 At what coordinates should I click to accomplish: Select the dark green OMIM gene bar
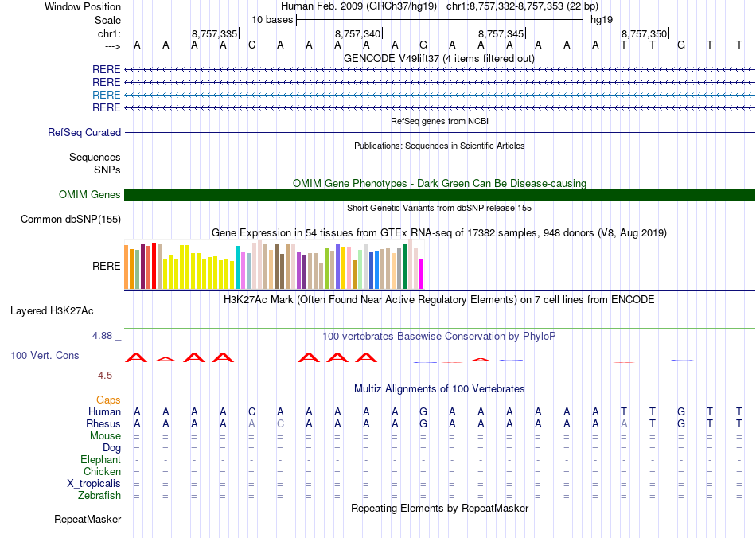pos(439,195)
